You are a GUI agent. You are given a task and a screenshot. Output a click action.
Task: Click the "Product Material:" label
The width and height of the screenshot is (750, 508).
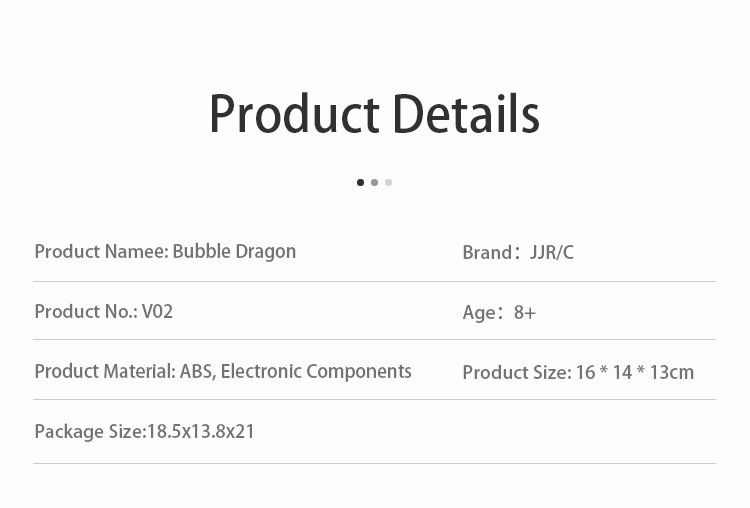point(105,371)
